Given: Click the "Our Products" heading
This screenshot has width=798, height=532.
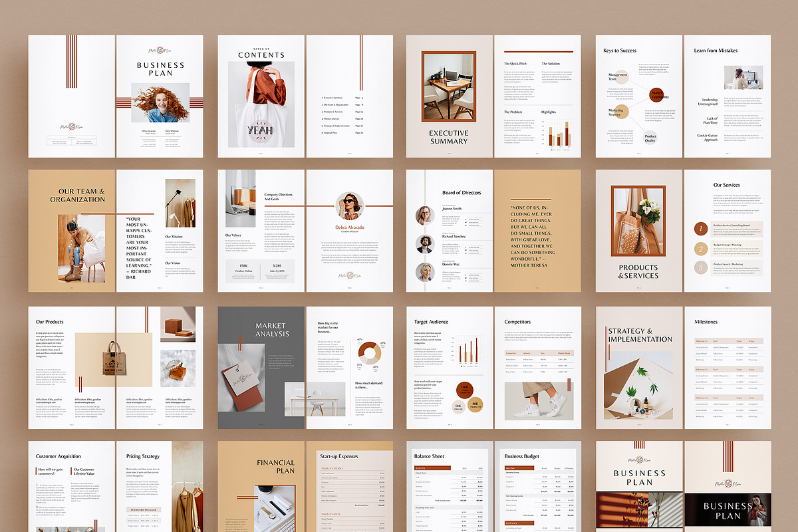Looking at the screenshot, I should coord(50,322).
